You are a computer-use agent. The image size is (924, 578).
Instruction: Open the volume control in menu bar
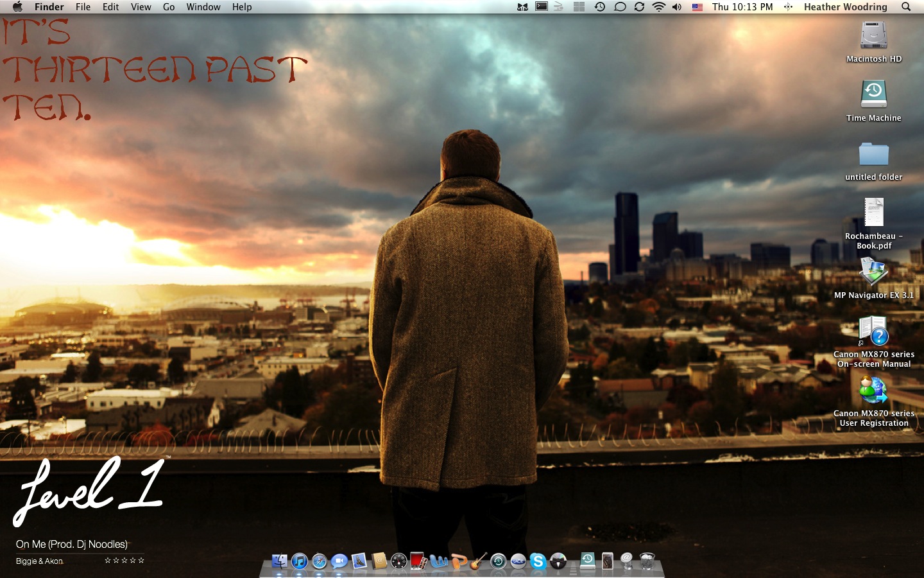tap(677, 7)
